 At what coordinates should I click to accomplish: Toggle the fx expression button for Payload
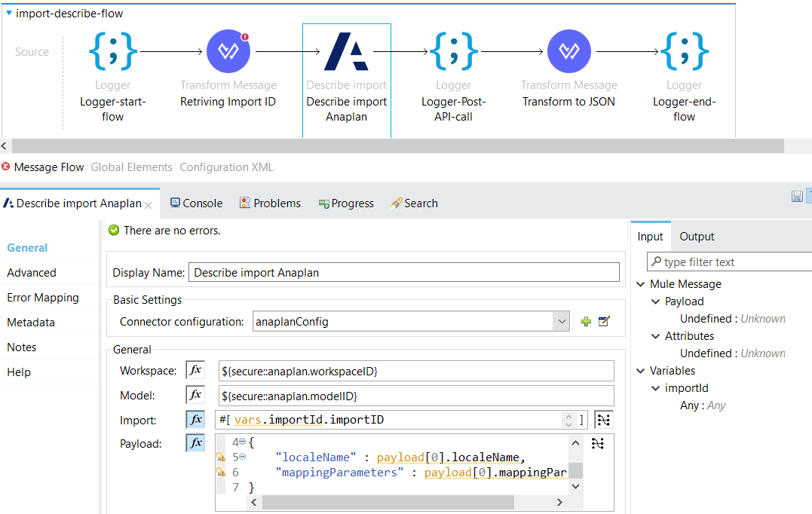tap(195, 442)
